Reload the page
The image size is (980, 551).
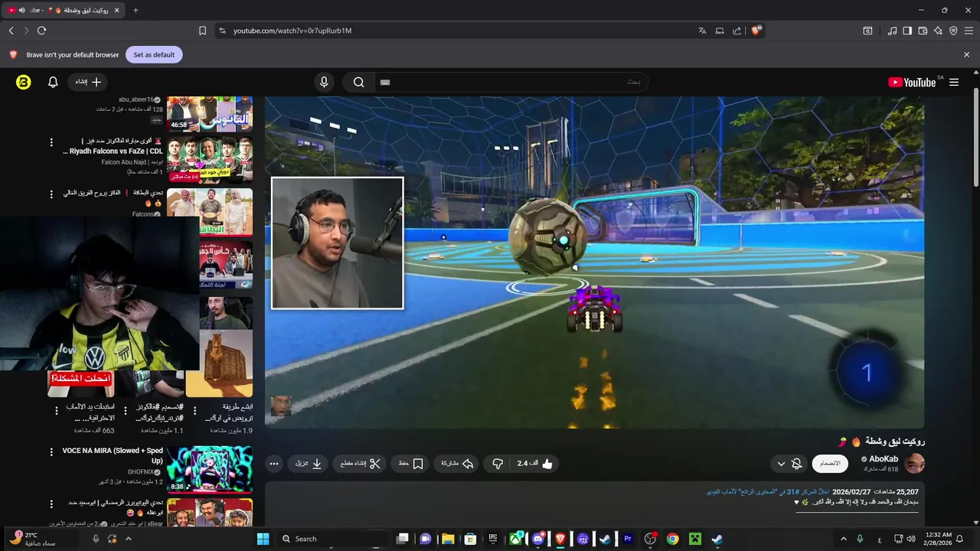coord(41,31)
